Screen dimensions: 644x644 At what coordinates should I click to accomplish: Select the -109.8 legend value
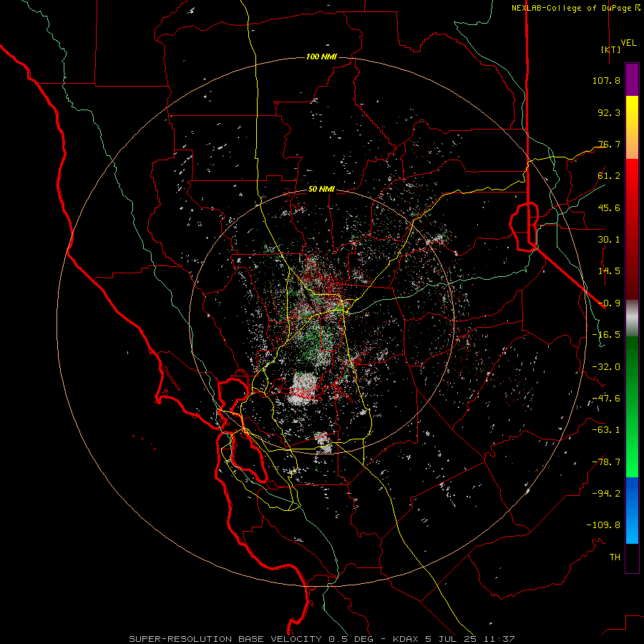(x=603, y=525)
